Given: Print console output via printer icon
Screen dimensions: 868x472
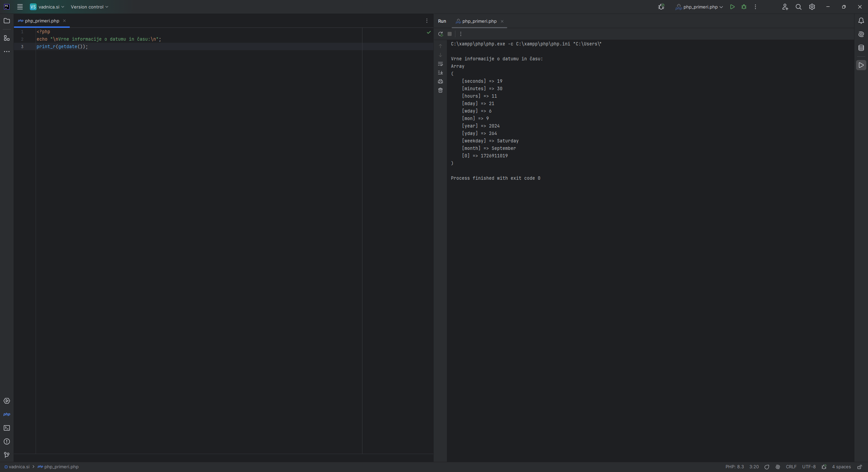Looking at the screenshot, I should (440, 81).
